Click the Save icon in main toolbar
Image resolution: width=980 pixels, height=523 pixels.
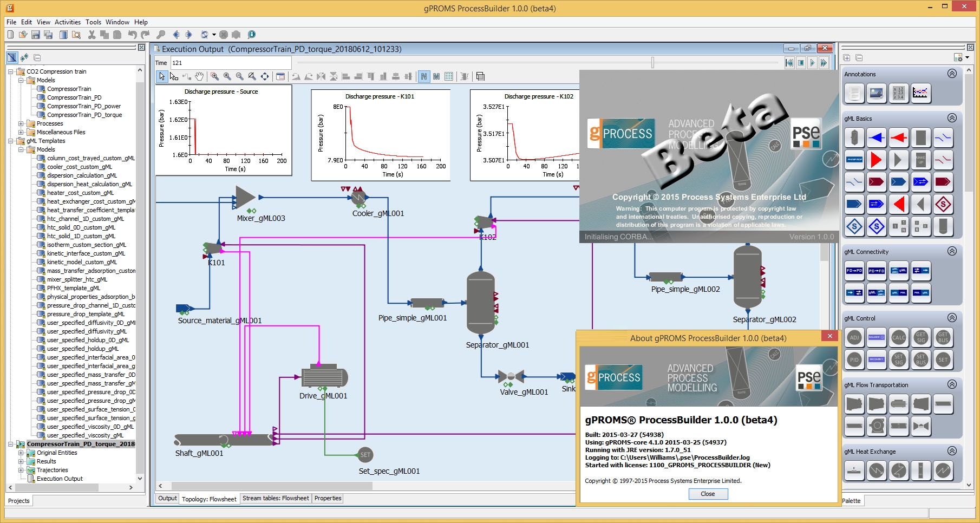point(36,35)
